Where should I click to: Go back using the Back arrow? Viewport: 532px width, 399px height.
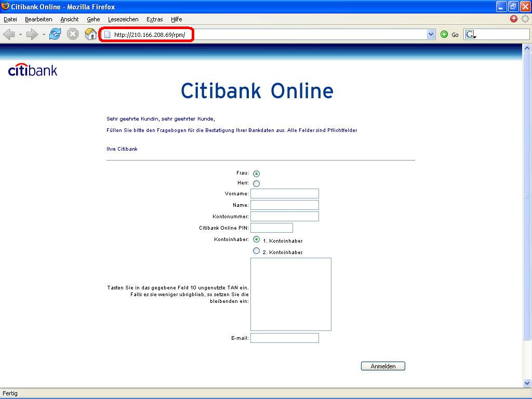coord(9,34)
